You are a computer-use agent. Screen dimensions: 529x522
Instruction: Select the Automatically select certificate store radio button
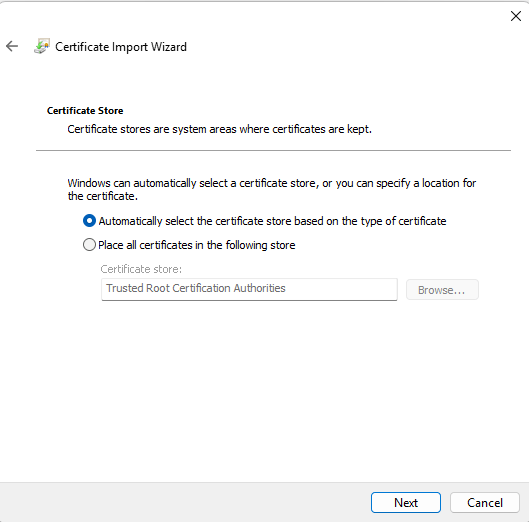point(89,221)
